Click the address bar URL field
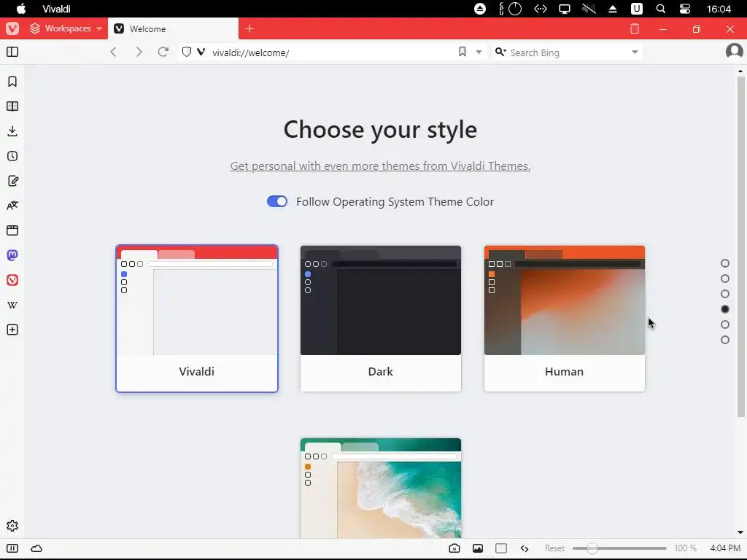Image resolution: width=747 pixels, height=560 pixels. click(331, 52)
